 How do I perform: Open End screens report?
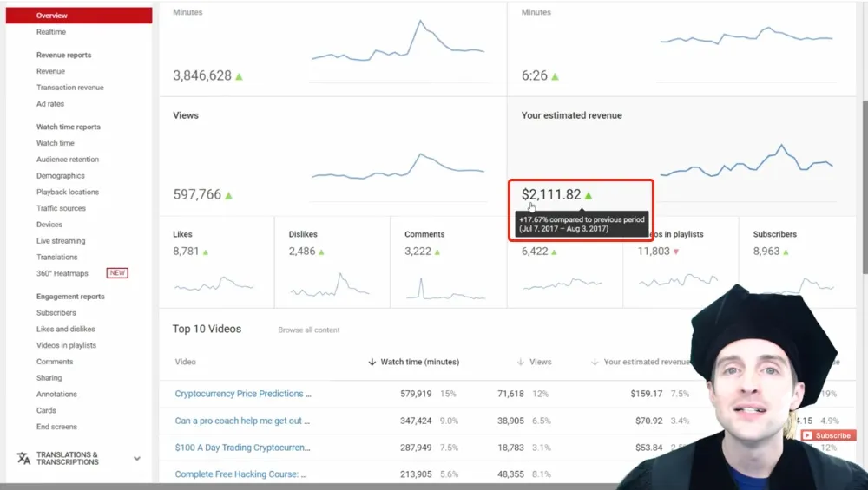point(56,427)
